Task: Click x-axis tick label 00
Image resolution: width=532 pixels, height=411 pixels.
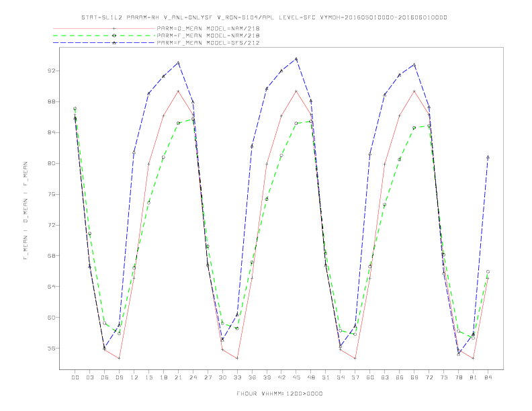Action: [75, 377]
